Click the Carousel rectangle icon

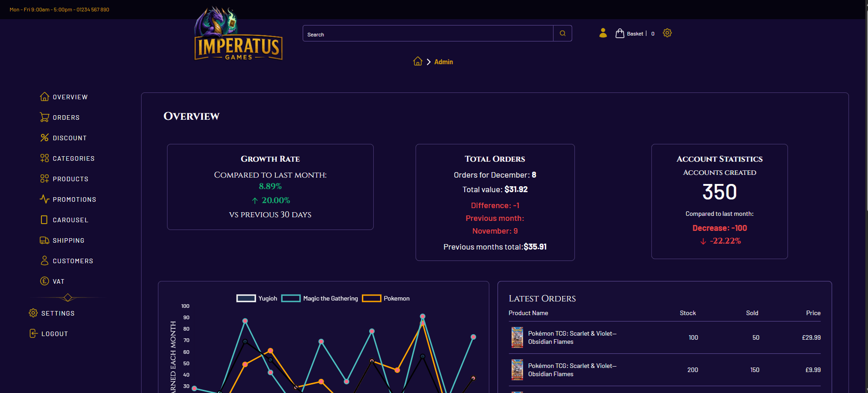44,219
